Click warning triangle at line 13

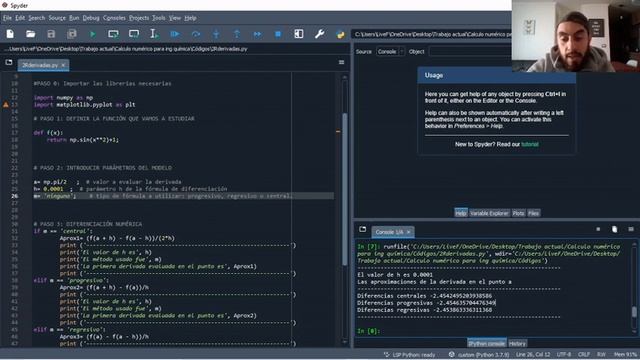(x=6, y=105)
